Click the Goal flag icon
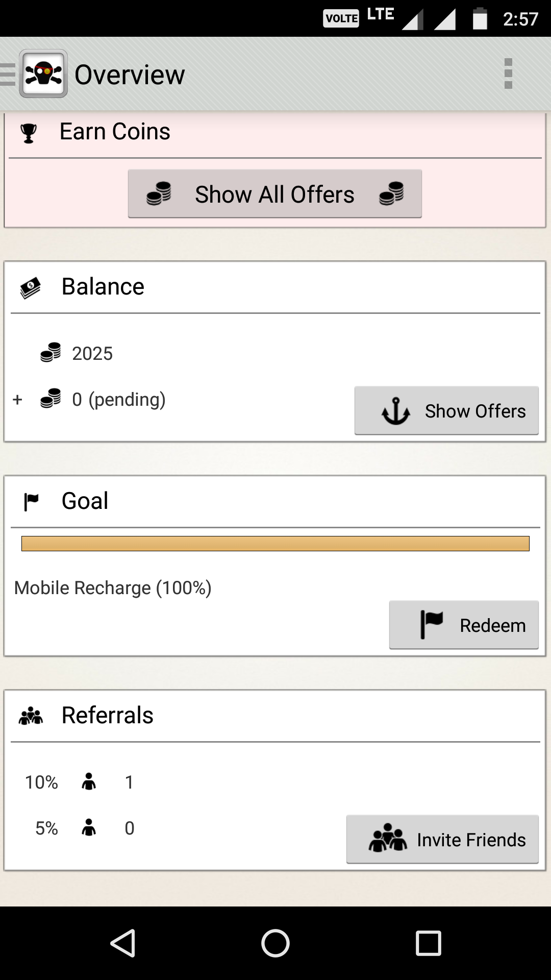The height and width of the screenshot is (980, 551). pyautogui.click(x=31, y=502)
